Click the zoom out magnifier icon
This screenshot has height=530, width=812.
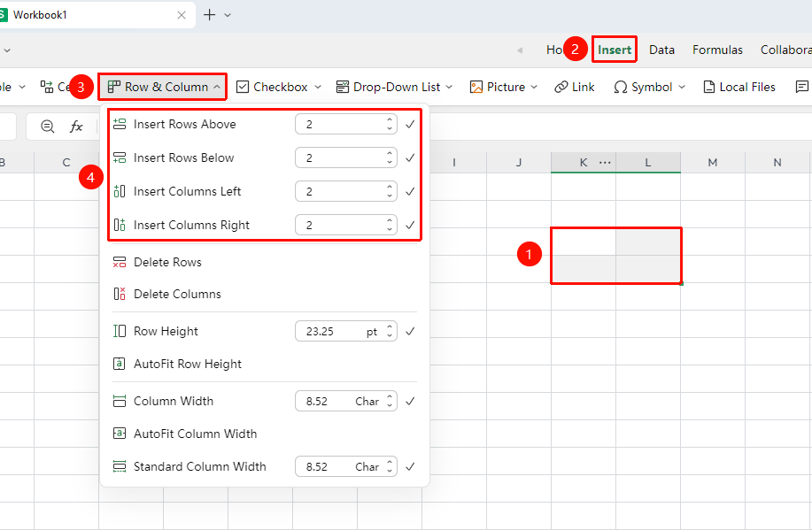pyautogui.click(x=48, y=127)
